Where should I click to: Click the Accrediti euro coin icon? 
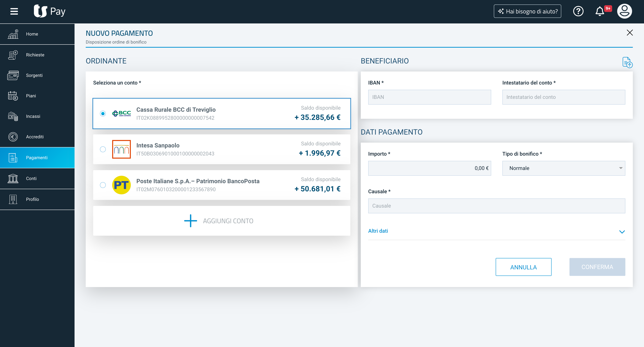click(13, 137)
